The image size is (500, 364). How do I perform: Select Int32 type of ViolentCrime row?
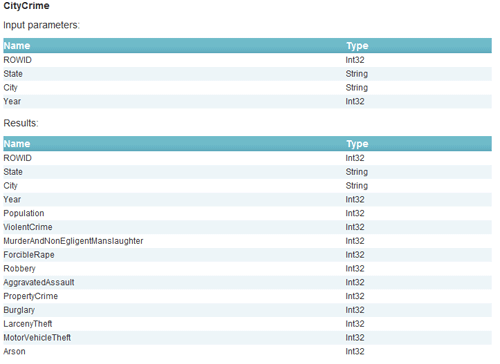coord(355,227)
